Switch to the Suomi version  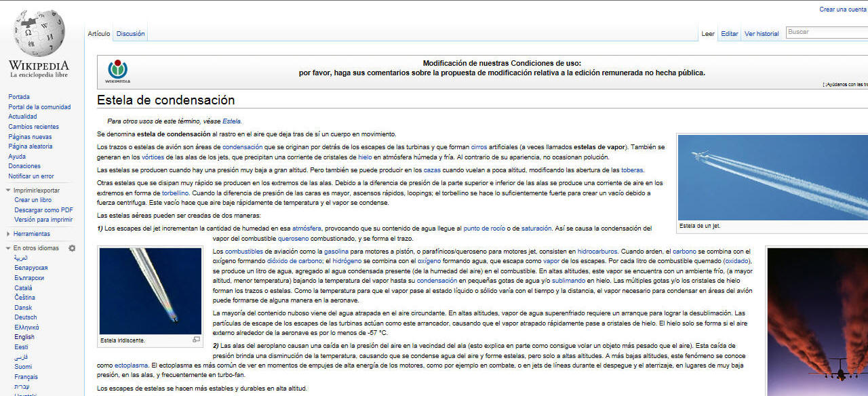24,367
